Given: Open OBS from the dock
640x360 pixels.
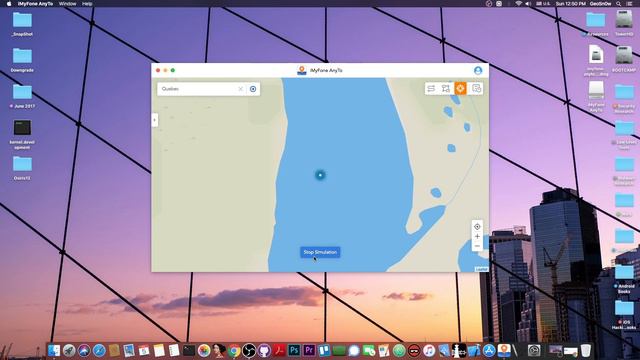Looking at the screenshot, I should (x=249, y=351).
